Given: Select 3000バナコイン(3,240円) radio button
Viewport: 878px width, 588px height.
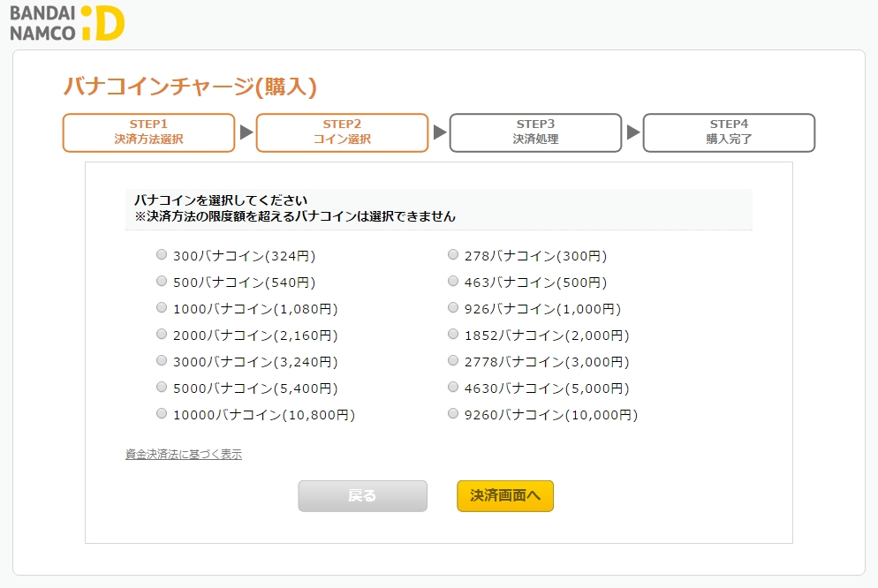Looking at the screenshot, I should [x=162, y=361].
